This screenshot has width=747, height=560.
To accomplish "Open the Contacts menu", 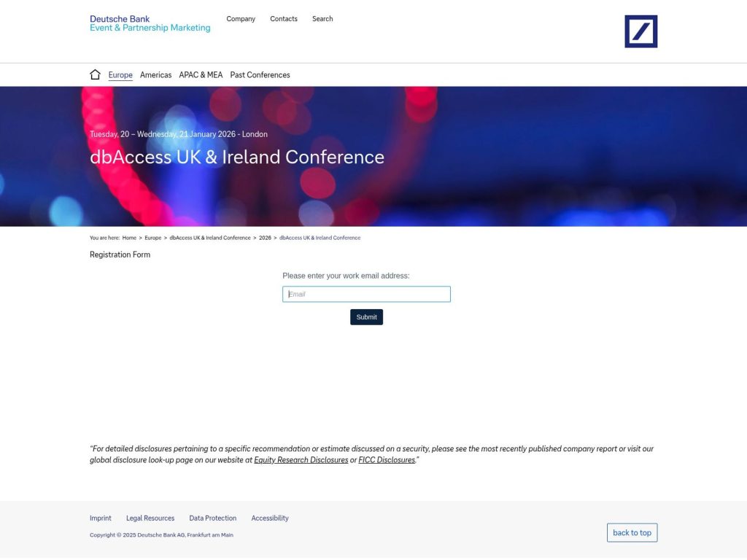I will click(283, 18).
